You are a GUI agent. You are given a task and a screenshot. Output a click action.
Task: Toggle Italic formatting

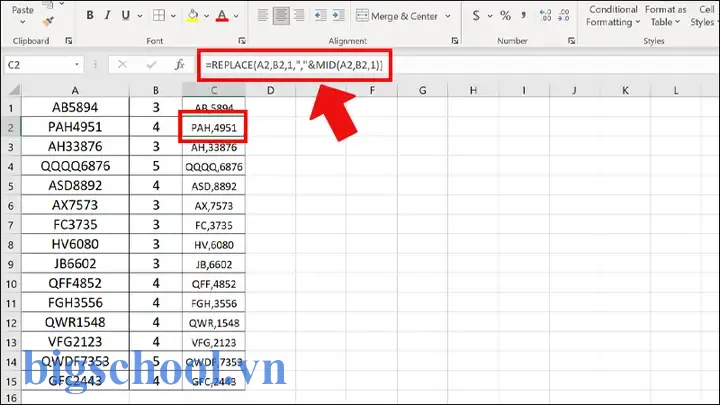click(107, 15)
